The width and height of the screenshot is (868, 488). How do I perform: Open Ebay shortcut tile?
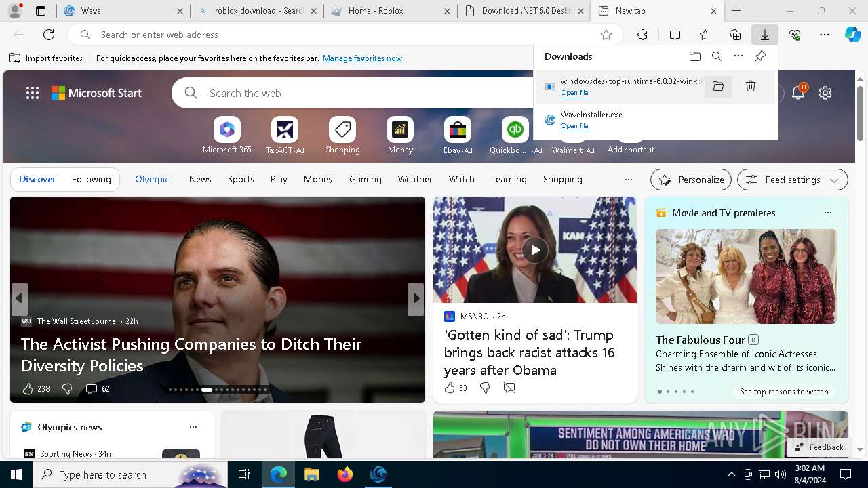tap(458, 136)
